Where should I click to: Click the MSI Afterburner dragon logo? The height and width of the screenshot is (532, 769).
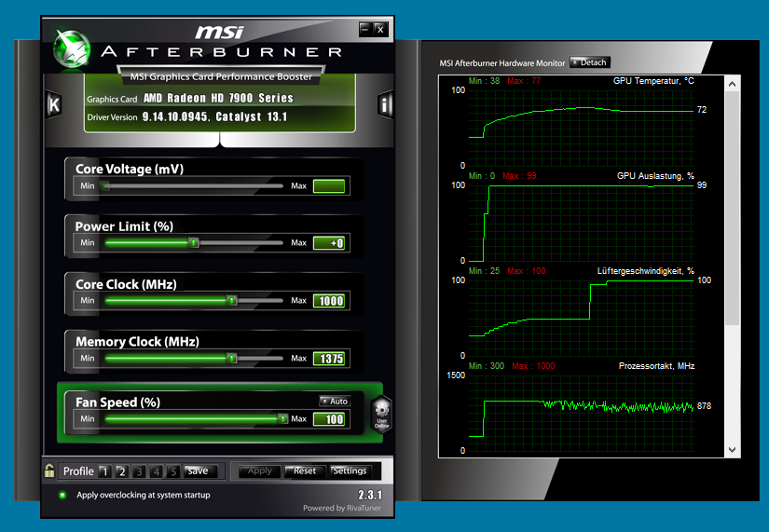coord(72,49)
